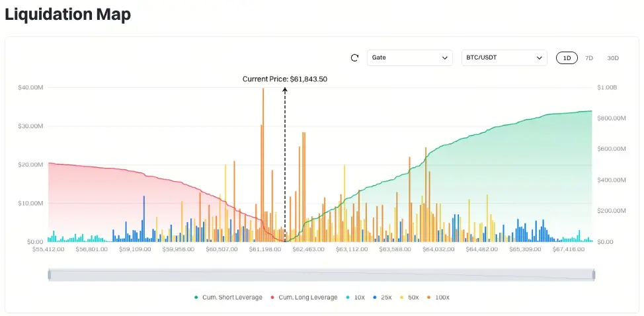Toggle Cum. Short Leverage legend item
644x316 pixels.
point(228,297)
